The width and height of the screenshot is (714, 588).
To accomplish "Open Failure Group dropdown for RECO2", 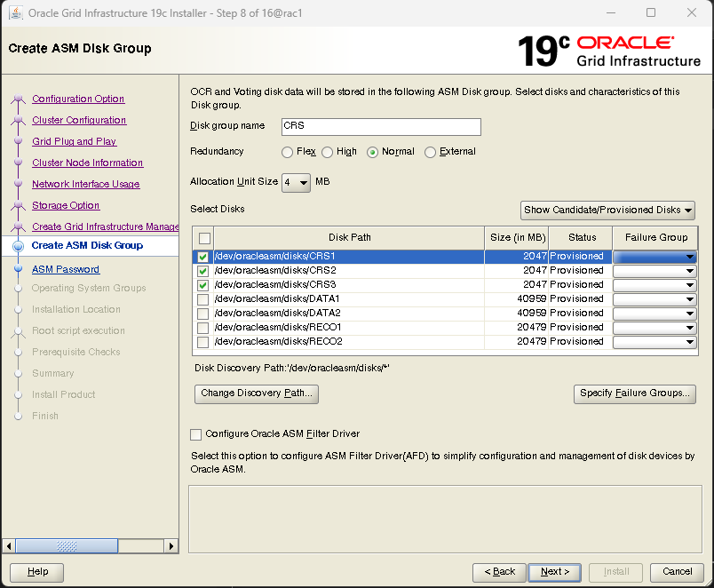I will 654,342.
